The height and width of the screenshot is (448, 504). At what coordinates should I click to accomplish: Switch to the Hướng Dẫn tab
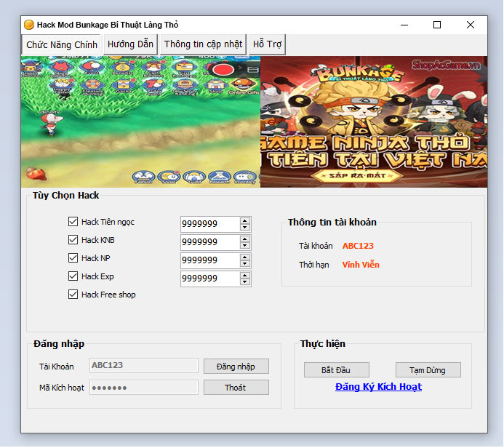pos(130,44)
